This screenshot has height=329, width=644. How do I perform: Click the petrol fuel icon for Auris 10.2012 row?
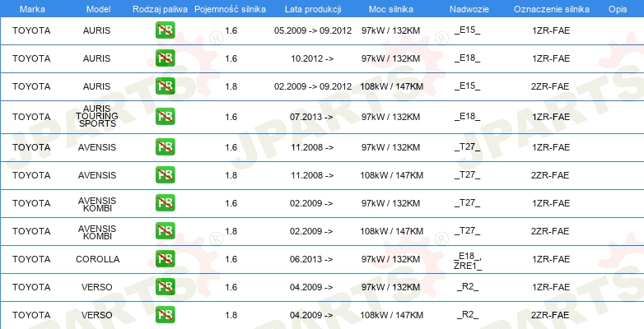click(165, 58)
